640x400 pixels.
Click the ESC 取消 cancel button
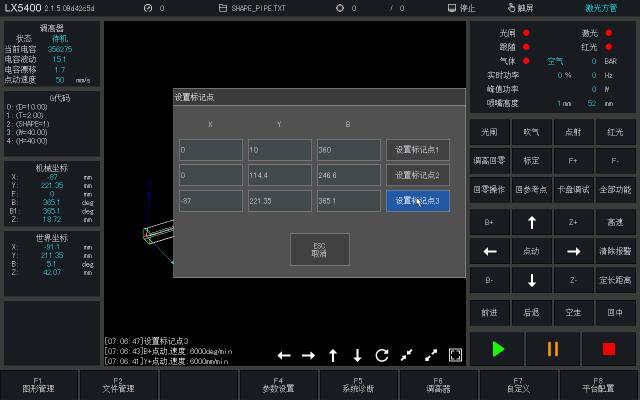tap(320, 249)
